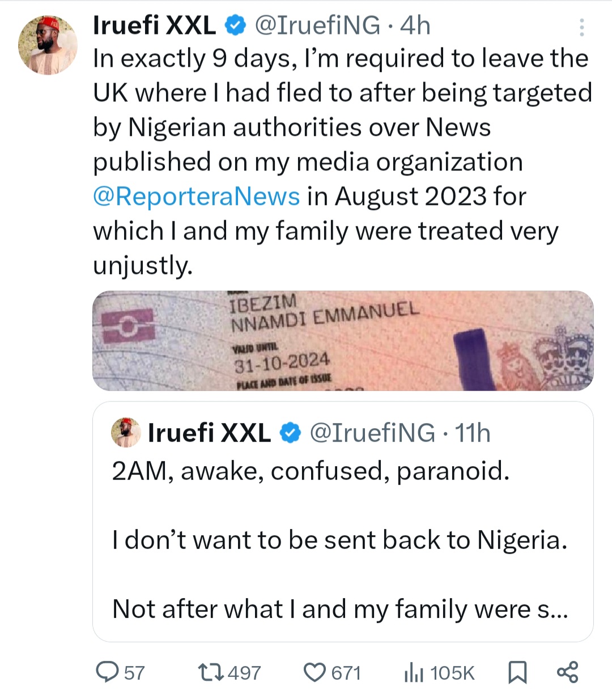The image size is (612, 700).
Task: Click the quoted tweet's small avatar
Action: pos(126,433)
